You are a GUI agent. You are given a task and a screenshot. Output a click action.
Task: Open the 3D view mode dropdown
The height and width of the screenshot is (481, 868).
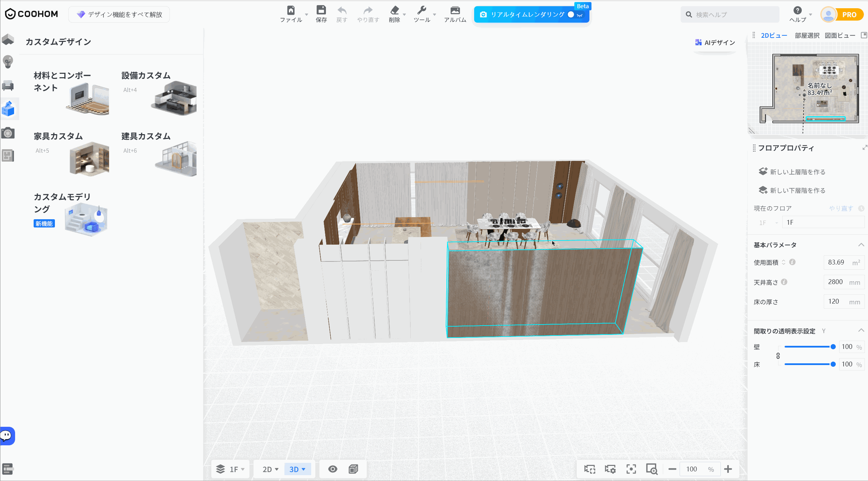tap(297, 469)
